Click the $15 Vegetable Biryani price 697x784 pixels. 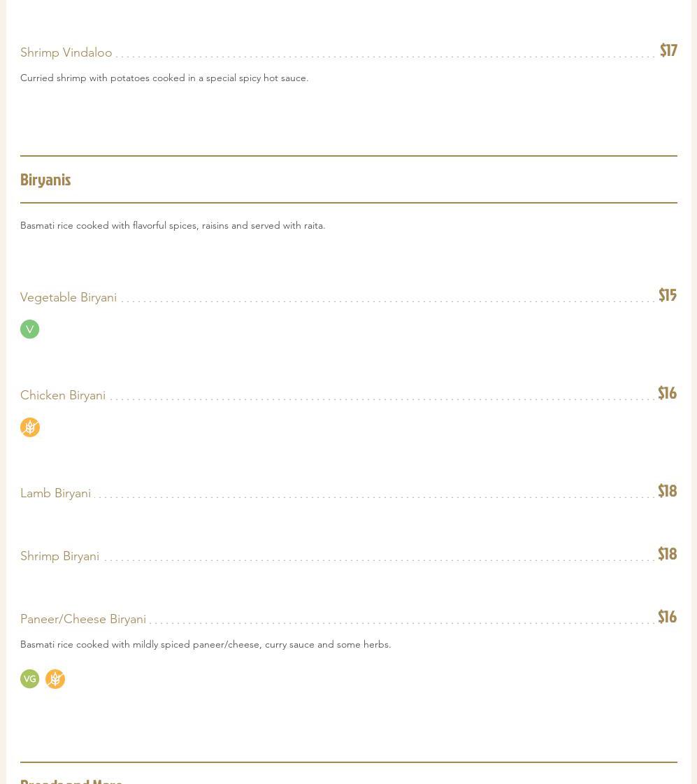click(x=668, y=295)
